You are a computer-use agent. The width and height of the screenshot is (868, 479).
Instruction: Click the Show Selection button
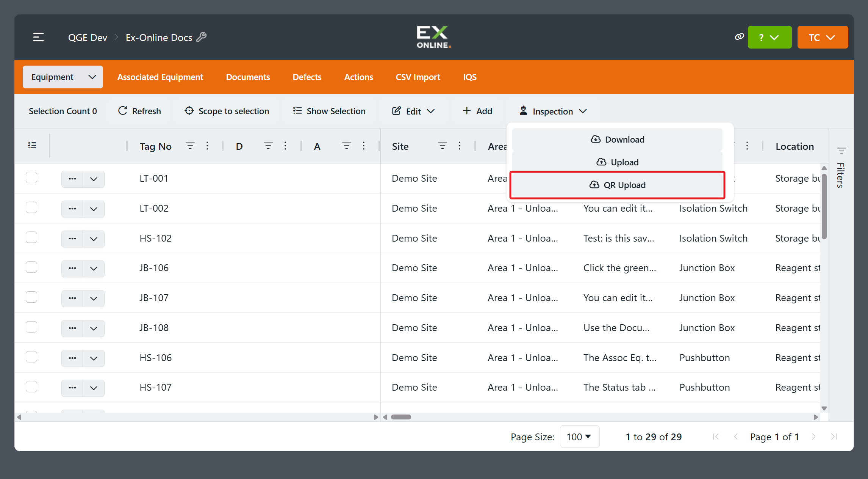[x=329, y=111]
